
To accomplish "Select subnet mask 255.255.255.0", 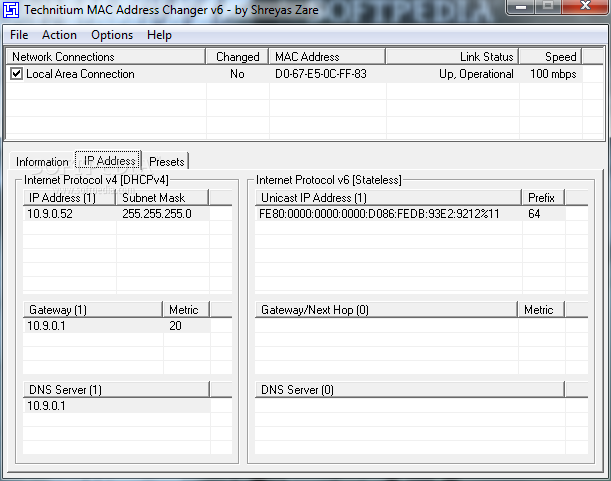I will tap(157, 214).
